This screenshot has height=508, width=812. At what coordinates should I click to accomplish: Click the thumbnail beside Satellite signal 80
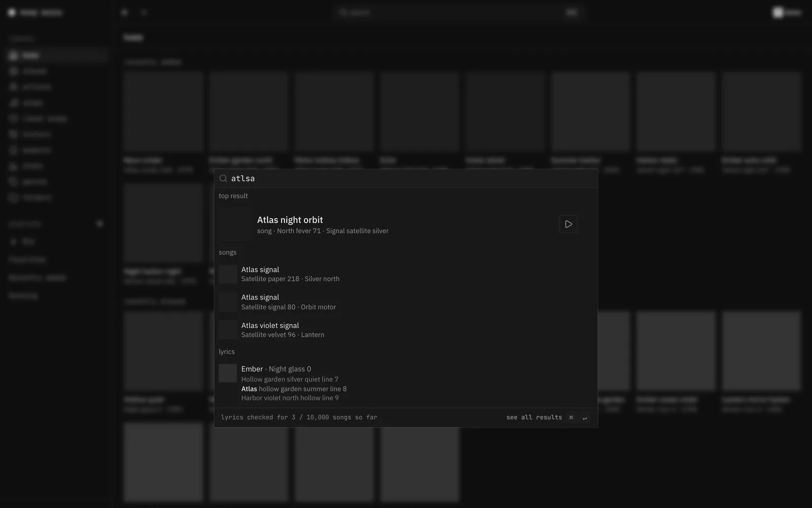(228, 302)
